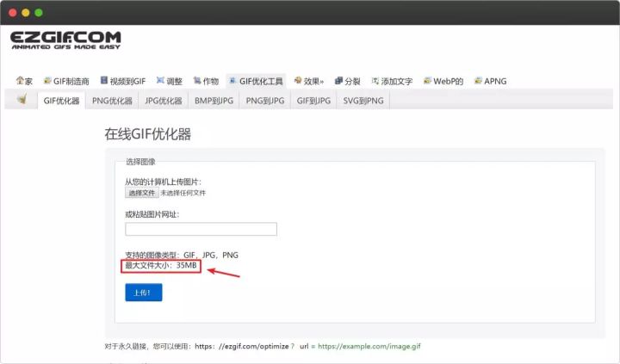Open the https://example.com/image.gif link

coord(369,346)
